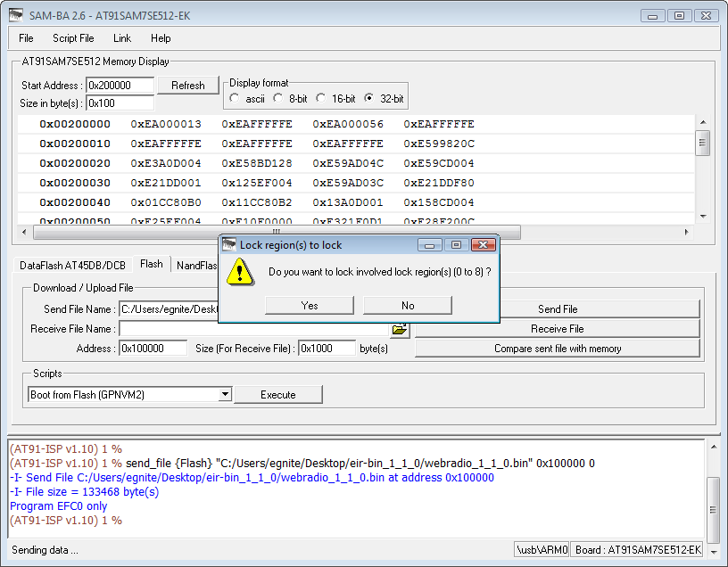Decline locking regions with No

click(x=408, y=305)
